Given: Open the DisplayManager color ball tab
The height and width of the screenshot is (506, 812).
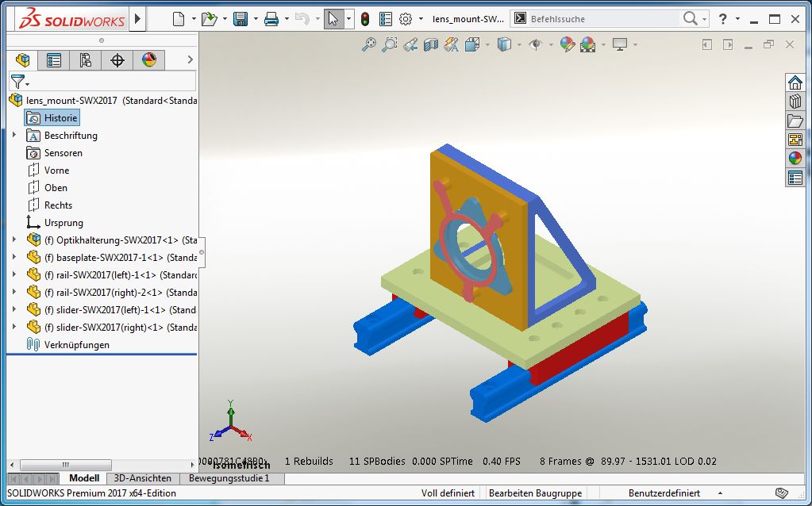Looking at the screenshot, I should 148,60.
